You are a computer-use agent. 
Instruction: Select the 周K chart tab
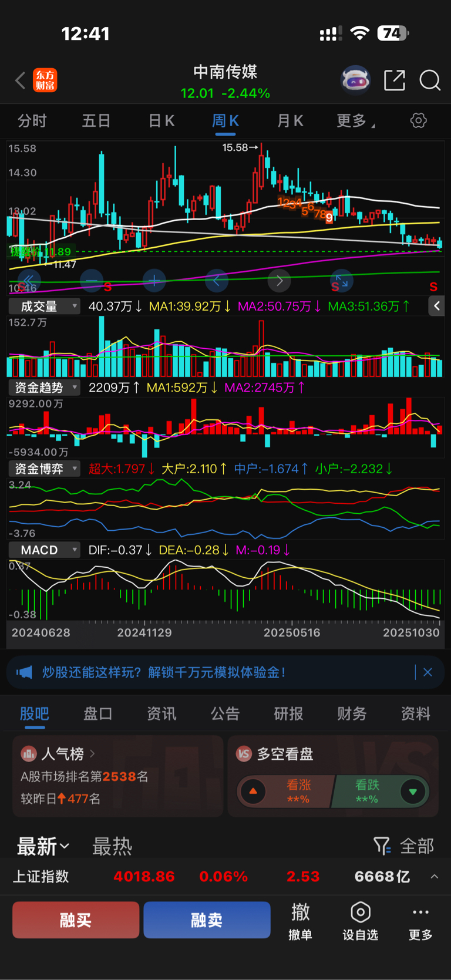pos(225,121)
